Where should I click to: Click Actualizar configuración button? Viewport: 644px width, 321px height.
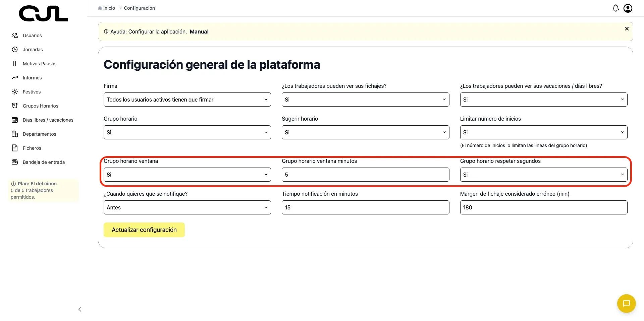coord(144,230)
